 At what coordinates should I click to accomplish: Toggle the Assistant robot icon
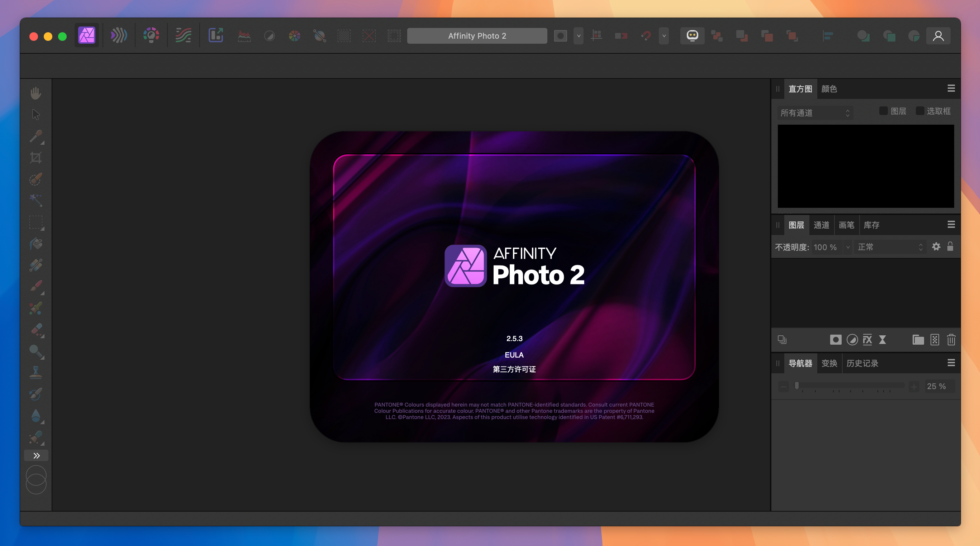point(692,36)
